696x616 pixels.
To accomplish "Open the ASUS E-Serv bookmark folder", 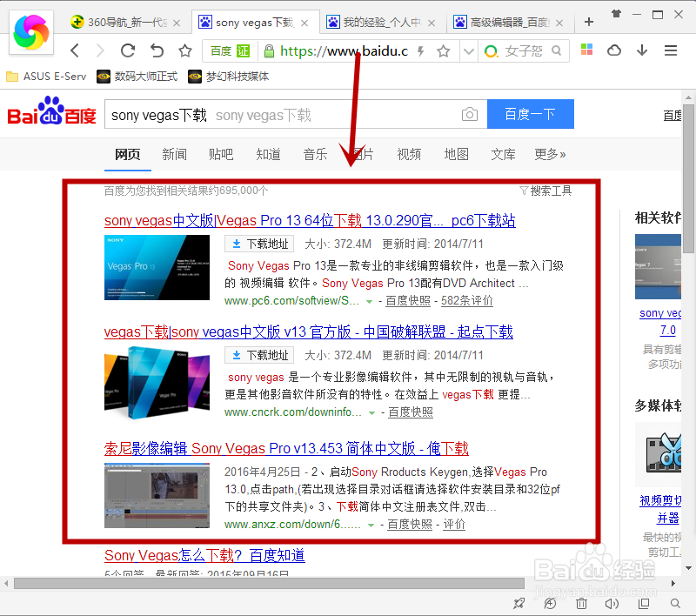I will (x=46, y=77).
